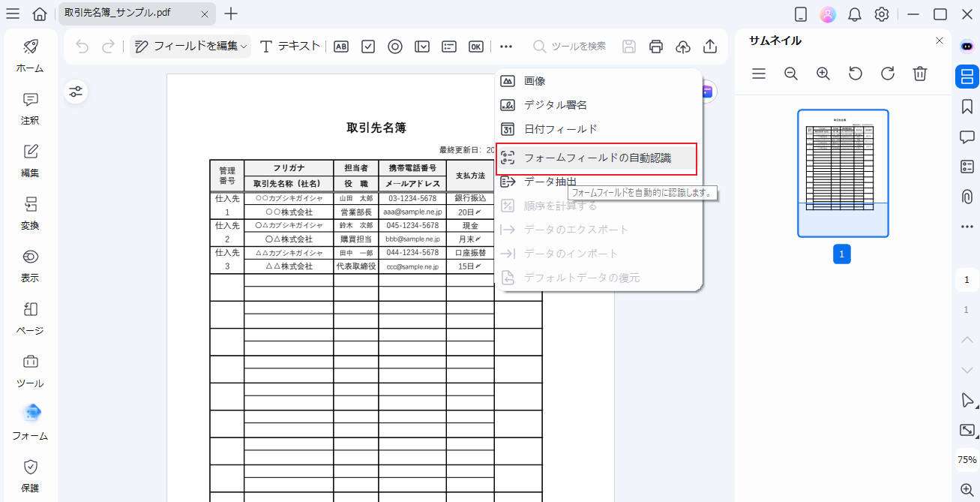Select the radio button form field tool
This screenshot has height=502, width=980.
395,46
